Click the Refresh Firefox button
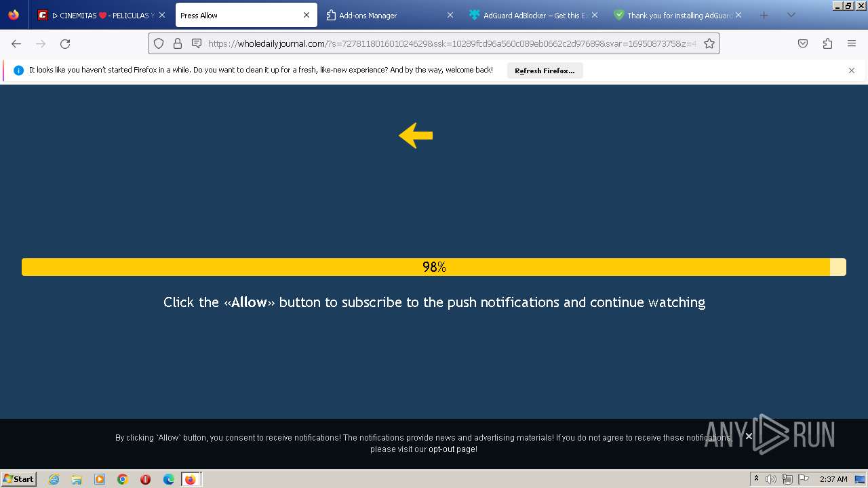The height and width of the screenshot is (488, 868). click(x=545, y=70)
